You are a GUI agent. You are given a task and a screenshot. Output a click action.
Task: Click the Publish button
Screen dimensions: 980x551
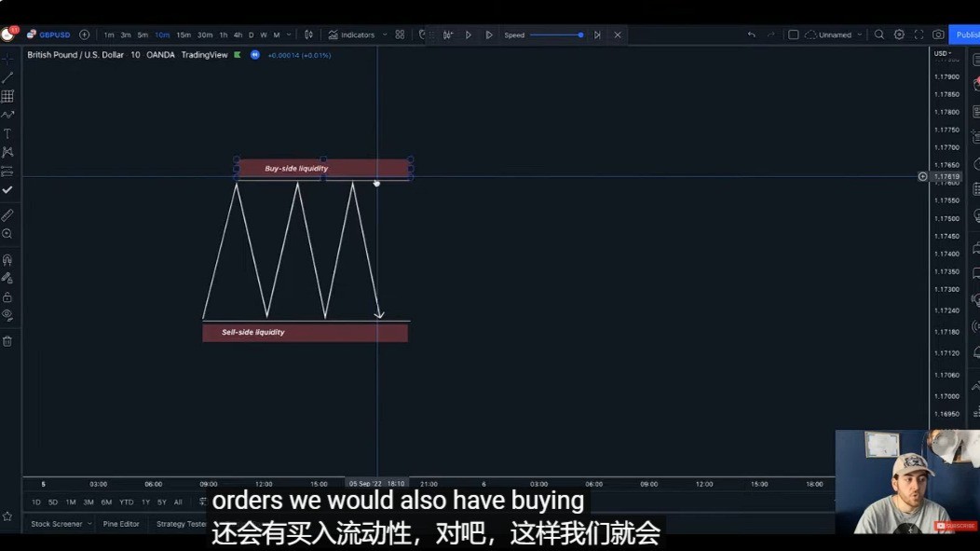click(x=965, y=35)
